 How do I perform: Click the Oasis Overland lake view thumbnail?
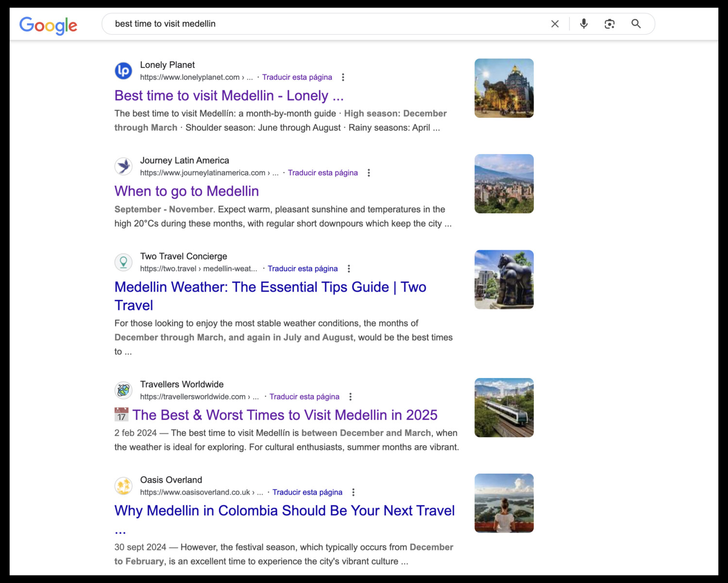pos(504,503)
